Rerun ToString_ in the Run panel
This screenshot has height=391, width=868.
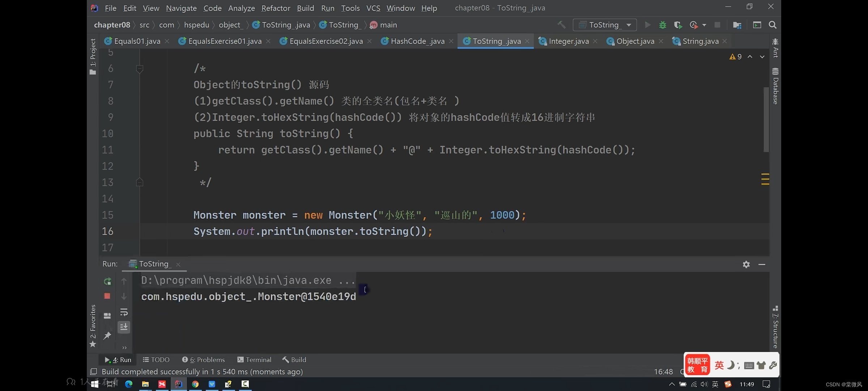tap(107, 281)
